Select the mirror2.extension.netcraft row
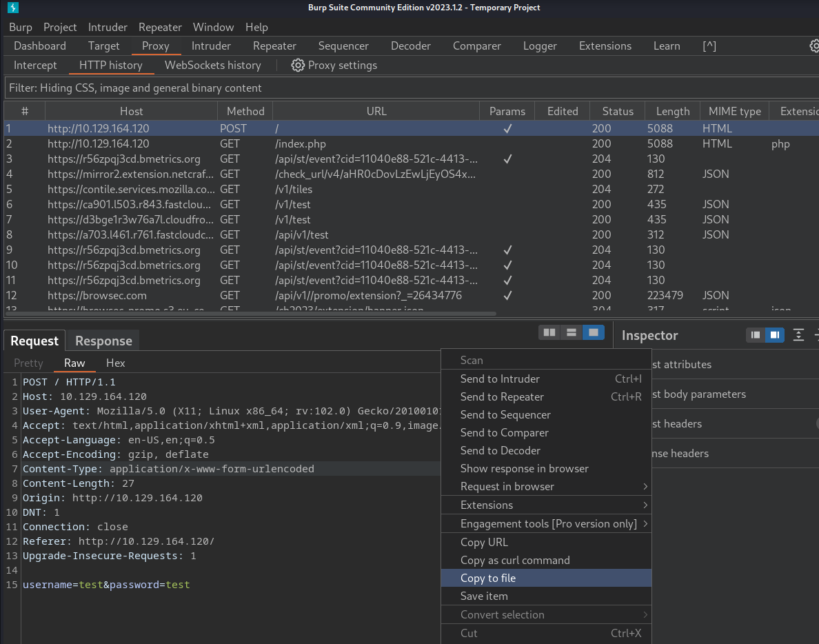The width and height of the screenshot is (819, 644). point(412,174)
